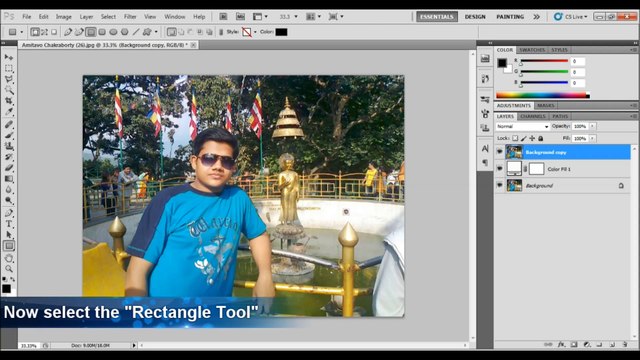Select the Zoom tool in toolbox

click(x=9, y=269)
